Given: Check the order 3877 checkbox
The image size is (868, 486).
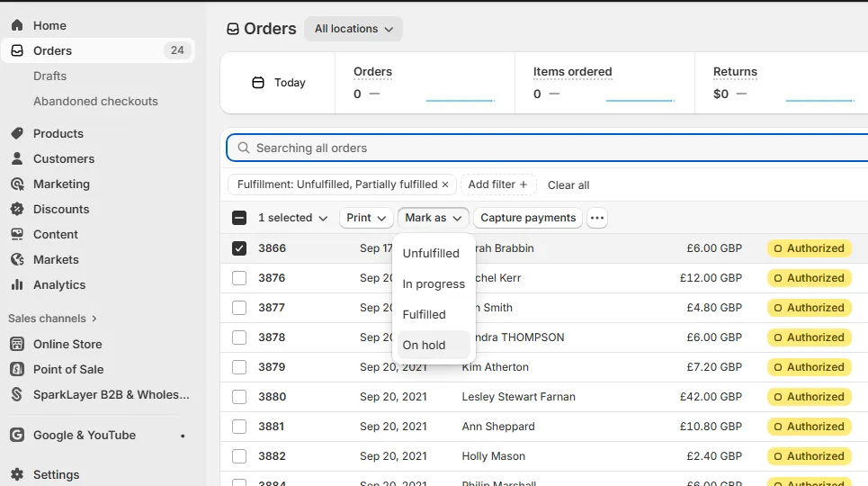Looking at the screenshot, I should click(239, 308).
